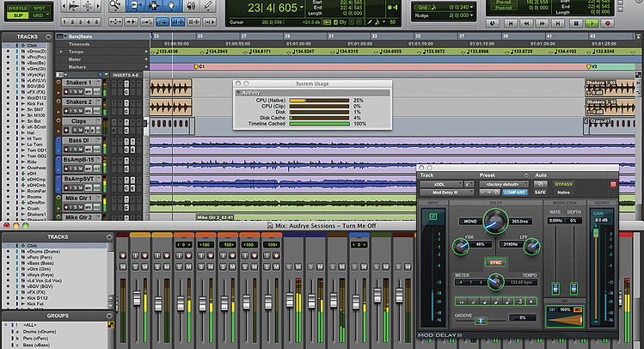This screenshot has height=349, width=644.
Task: Click Rewind in the transport controls
Action: pos(526,23)
